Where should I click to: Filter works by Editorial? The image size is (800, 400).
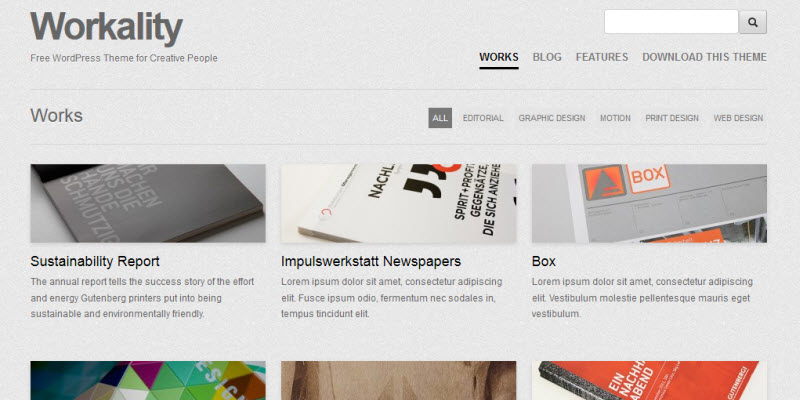pyautogui.click(x=483, y=118)
